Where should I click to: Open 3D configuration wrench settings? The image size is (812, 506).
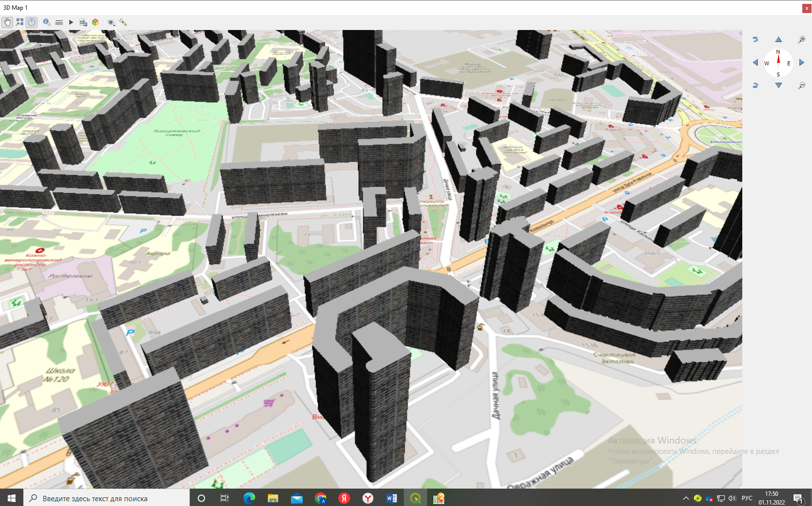(x=123, y=22)
